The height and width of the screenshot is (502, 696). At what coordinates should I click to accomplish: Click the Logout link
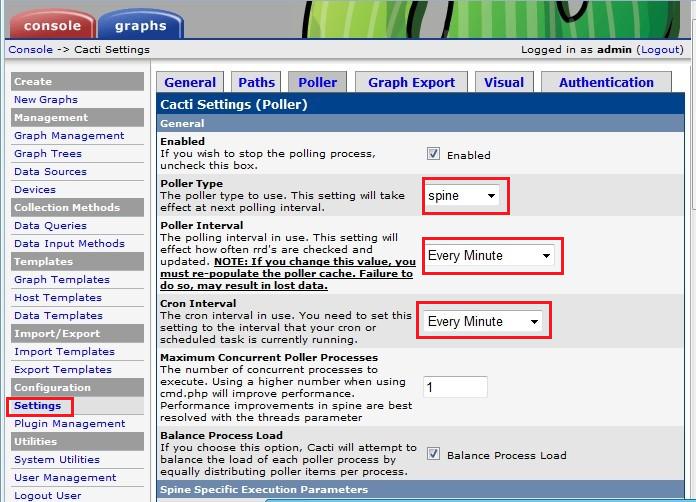click(660, 50)
